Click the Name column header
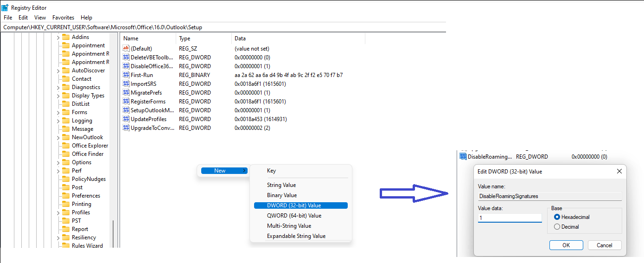The width and height of the screenshot is (644, 263). (148, 38)
